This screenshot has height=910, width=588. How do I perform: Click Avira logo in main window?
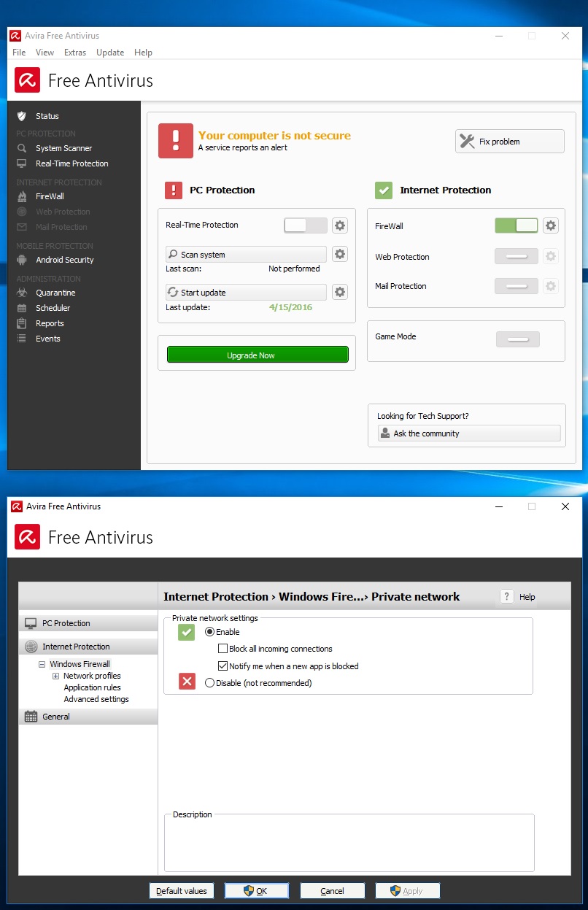click(28, 80)
